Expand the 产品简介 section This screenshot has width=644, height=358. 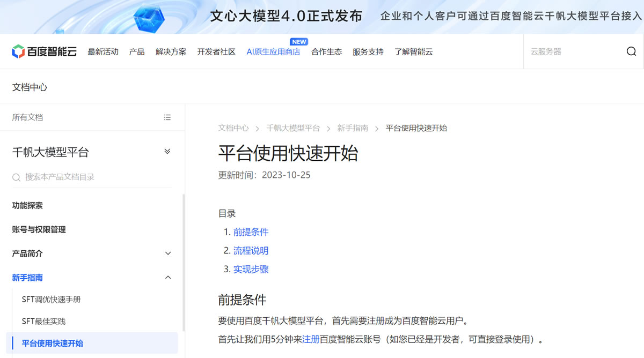[x=168, y=253]
